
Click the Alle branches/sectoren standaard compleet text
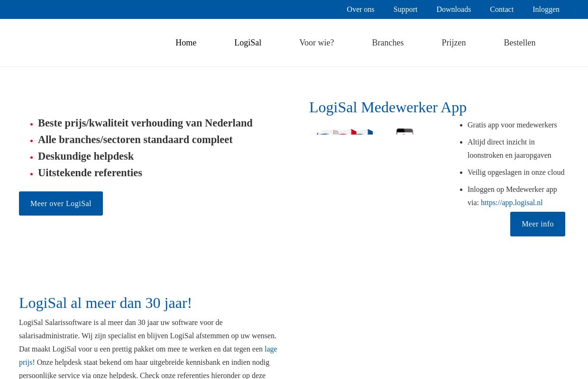tap(135, 140)
